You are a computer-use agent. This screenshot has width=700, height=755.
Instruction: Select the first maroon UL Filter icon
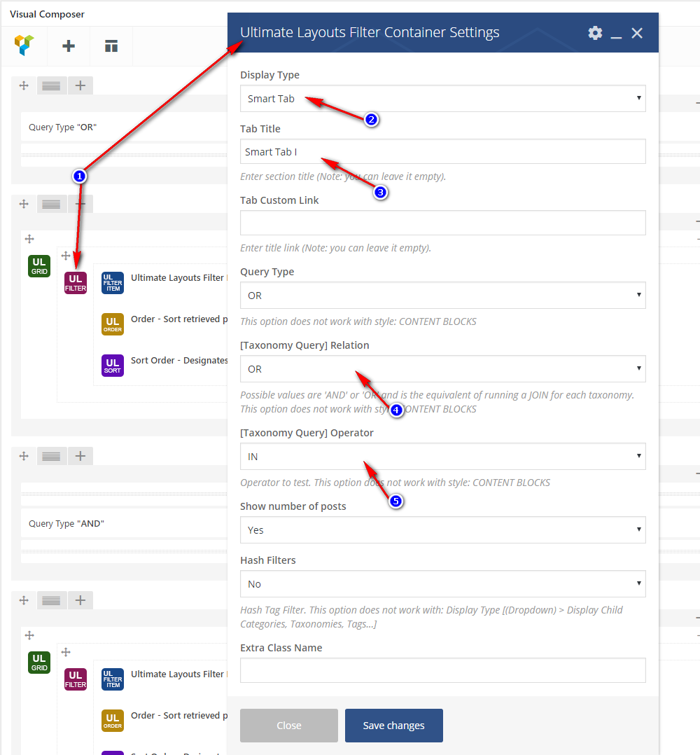pyautogui.click(x=76, y=282)
